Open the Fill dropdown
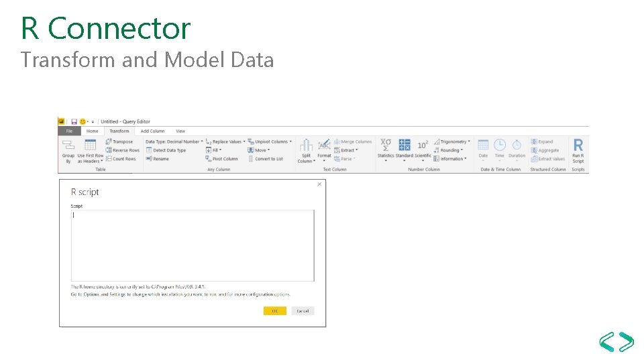The width and height of the screenshot is (644, 362). pos(213,150)
